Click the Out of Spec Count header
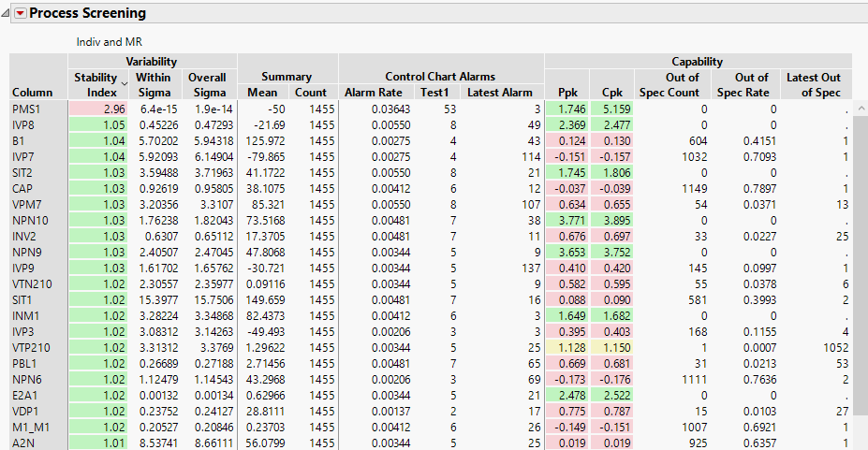This screenshot has height=450, width=868. [x=669, y=84]
